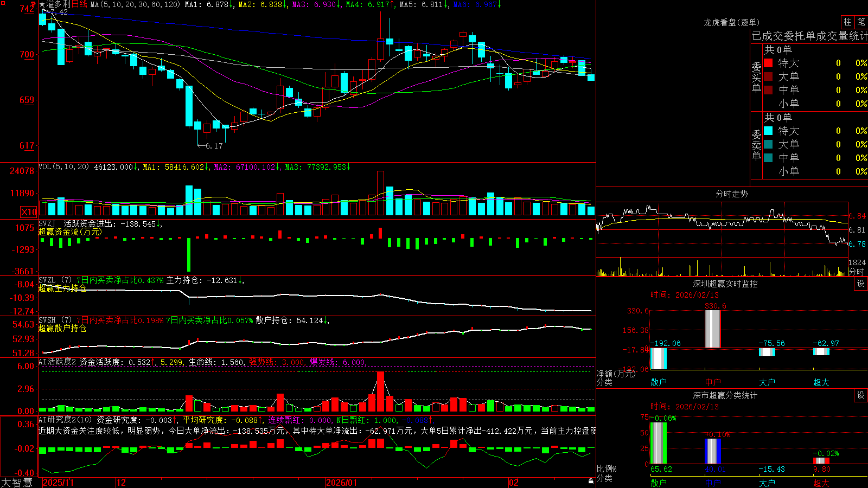868x488 pixels.
Task: Click the 大智慧 logo in the bottom-left
Action: coord(17,483)
